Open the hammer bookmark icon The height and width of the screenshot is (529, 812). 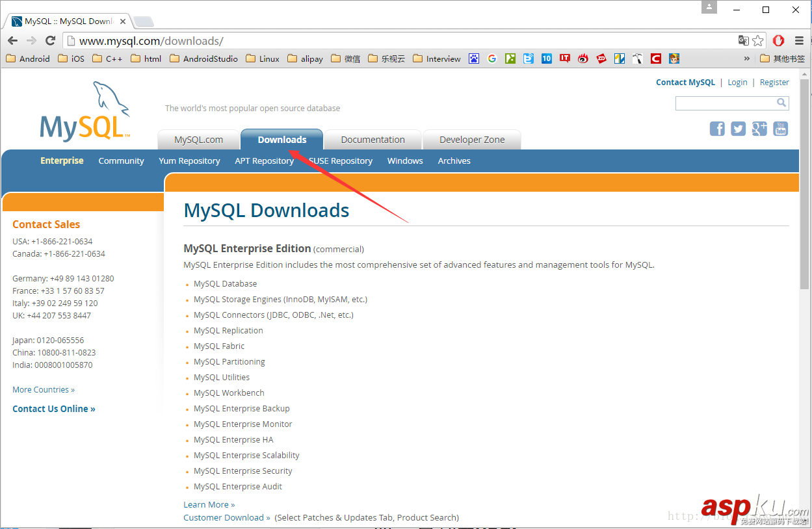coord(638,58)
